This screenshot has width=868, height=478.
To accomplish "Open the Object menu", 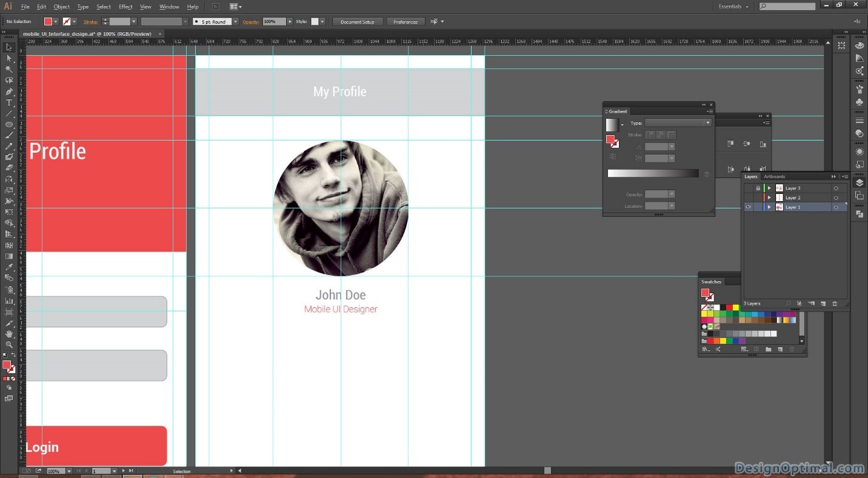I will tap(61, 7).
